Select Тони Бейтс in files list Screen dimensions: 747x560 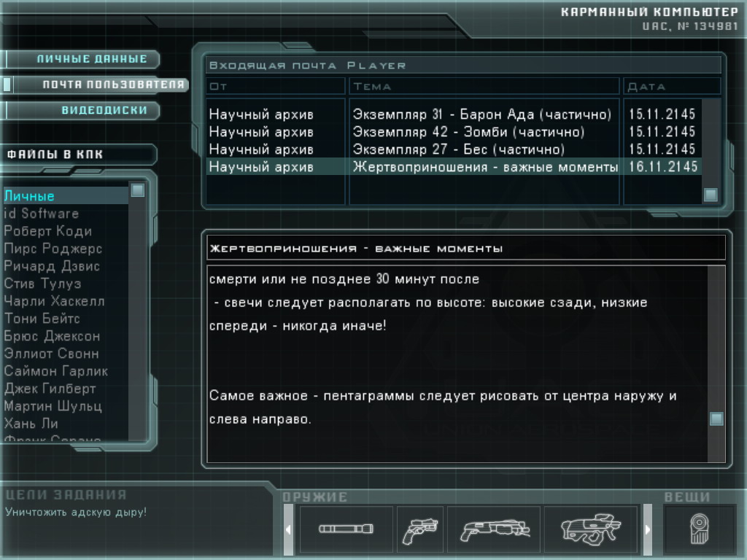pyautogui.click(x=65, y=318)
